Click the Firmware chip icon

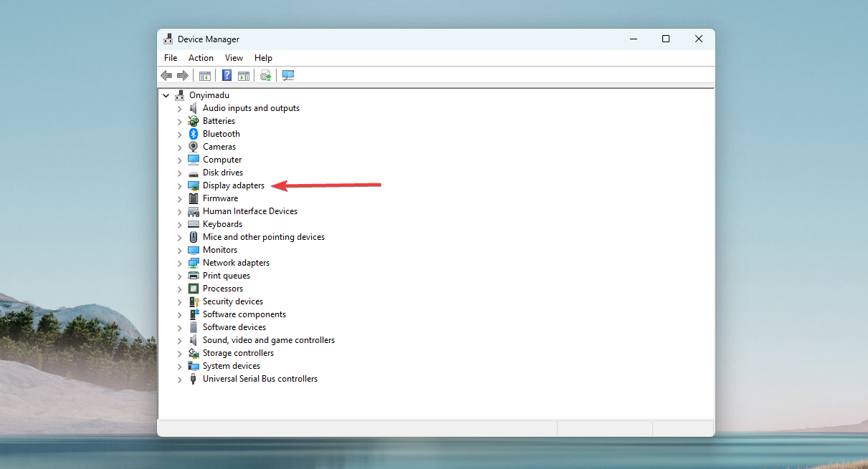click(193, 198)
